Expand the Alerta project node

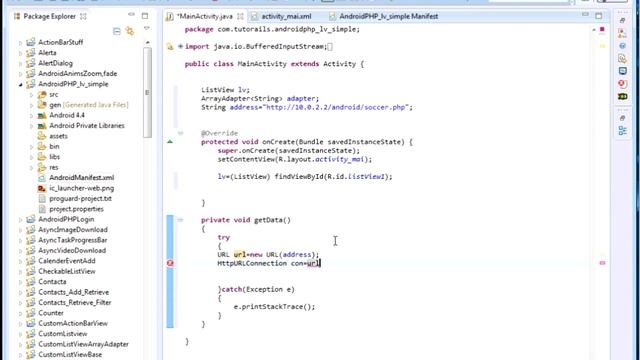pyautogui.click(x=20, y=53)
